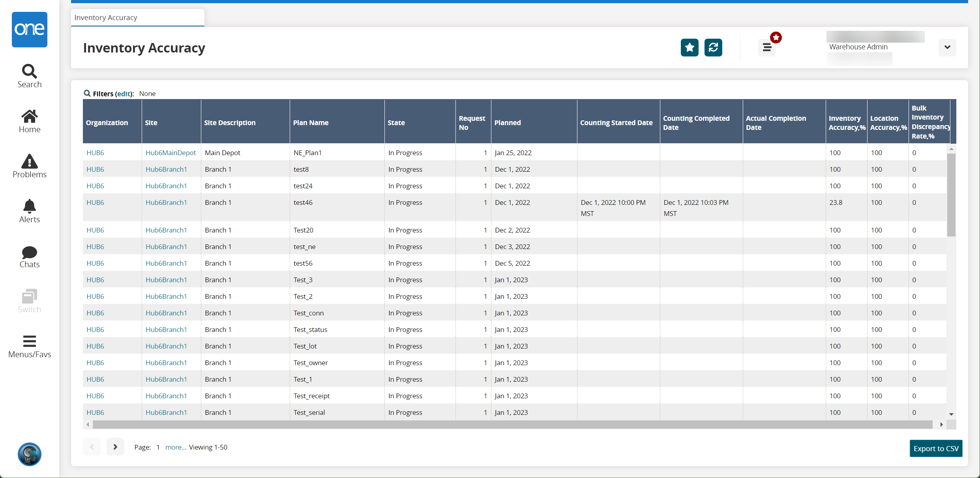Click the notifications icon with badge
The width and height of the screenshot is (980, 478).
(x=767, y=47)
